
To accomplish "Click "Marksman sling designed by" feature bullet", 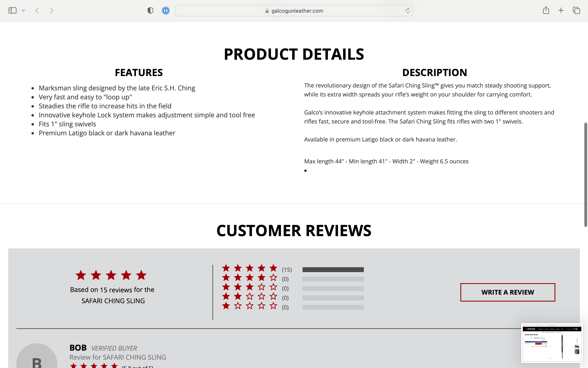I will tap(117, 88).
